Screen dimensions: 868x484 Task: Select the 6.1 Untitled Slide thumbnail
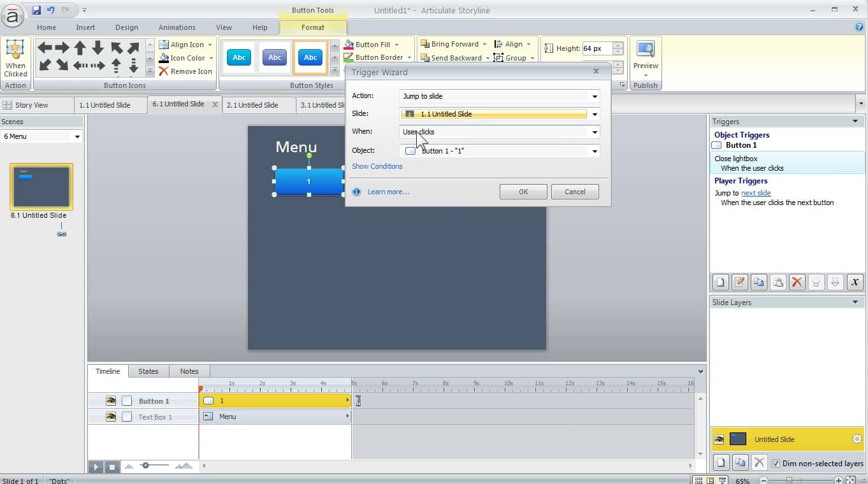point(41,187)
